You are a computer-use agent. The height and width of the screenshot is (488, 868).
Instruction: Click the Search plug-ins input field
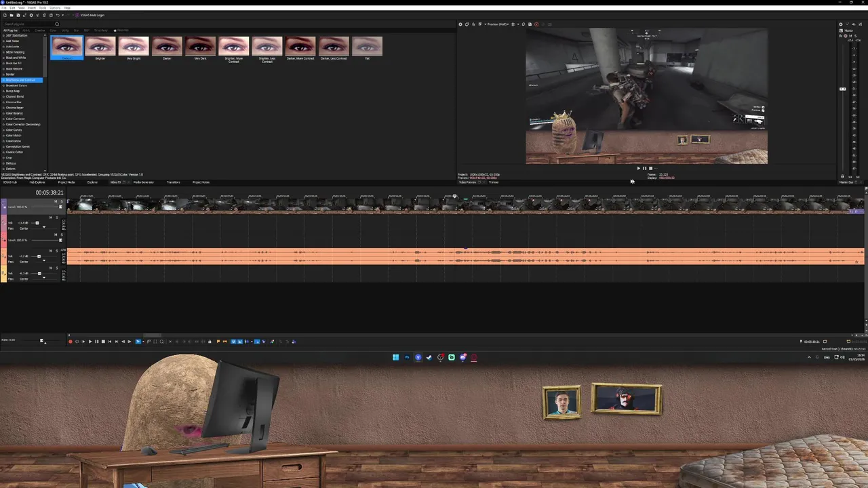(30, 24)
